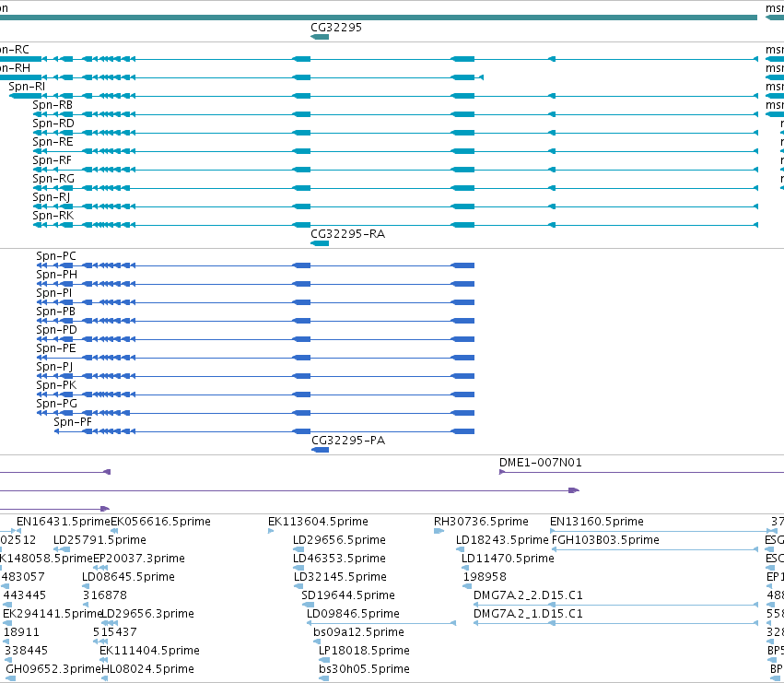The width and height of the screenshot is (784, 683).
Task: Click the FGH103B03.5prime EST label
Action: tap(605, 540)
